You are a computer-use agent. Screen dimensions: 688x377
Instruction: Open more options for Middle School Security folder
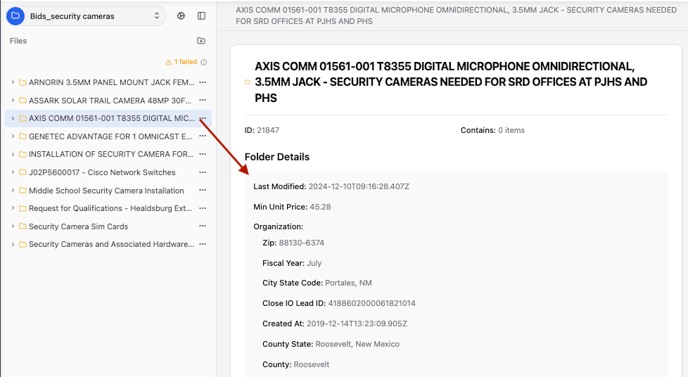tap(202, 190)
